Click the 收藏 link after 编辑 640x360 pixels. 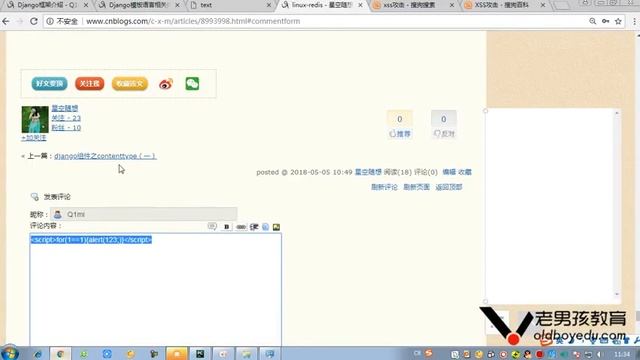point(465,172)
